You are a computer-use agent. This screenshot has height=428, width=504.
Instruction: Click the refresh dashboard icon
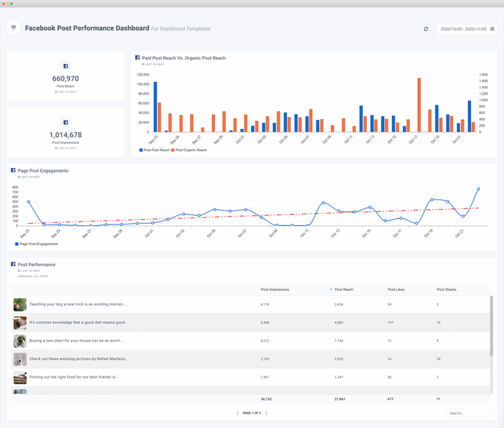point(425,29)
